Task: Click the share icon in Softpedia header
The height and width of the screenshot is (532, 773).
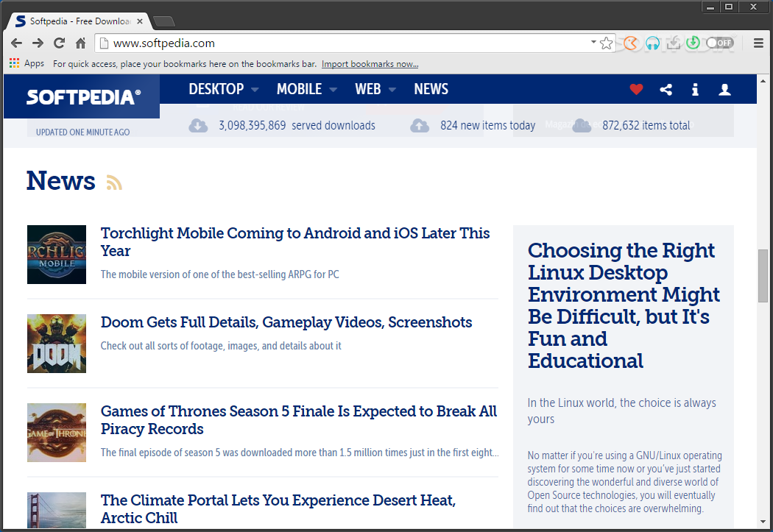Action: (x=666, y=89)
